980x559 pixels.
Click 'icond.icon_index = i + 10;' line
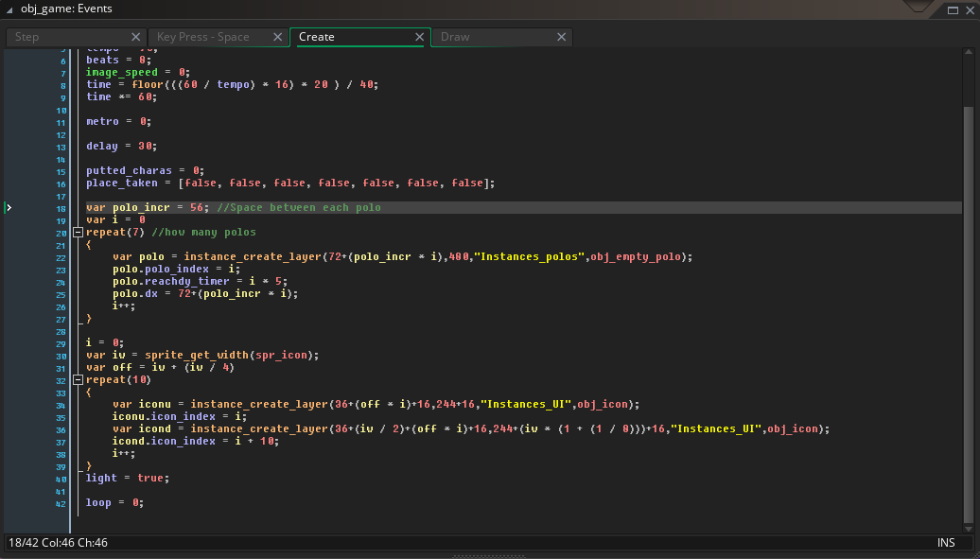196,442
